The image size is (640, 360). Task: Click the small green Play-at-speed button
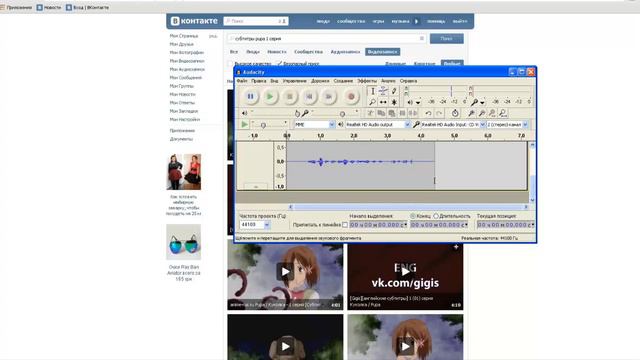pyautogui.click(x=244, y=124)
